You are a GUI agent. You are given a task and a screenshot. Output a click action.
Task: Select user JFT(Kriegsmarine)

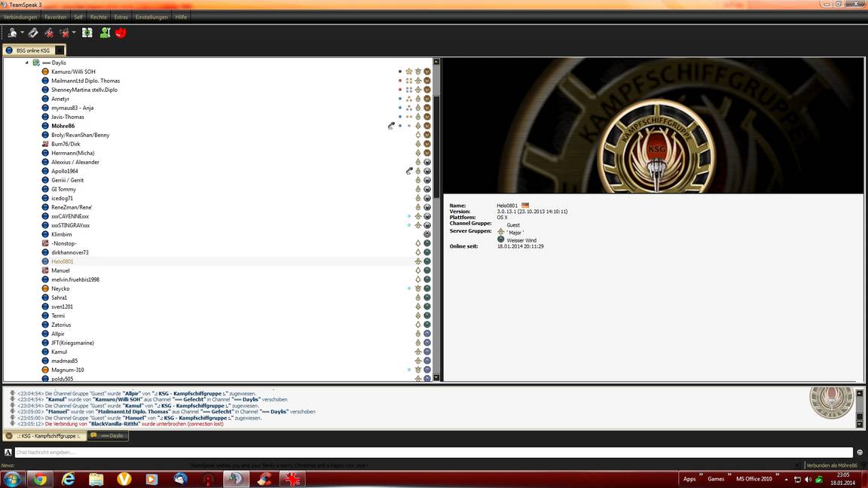pyautogui.click(x=72, y=343)
